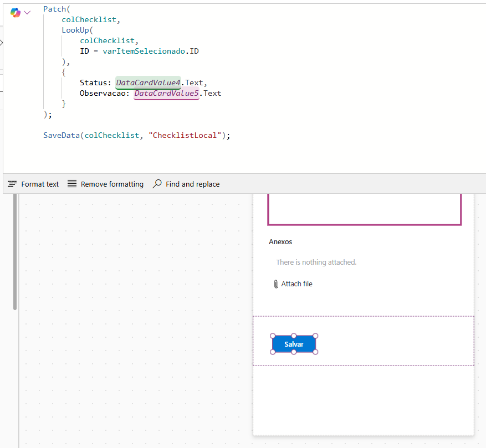Viewport: 486px width, 448px height.
Task: Click the Anexos label
Action: point(280,242)
